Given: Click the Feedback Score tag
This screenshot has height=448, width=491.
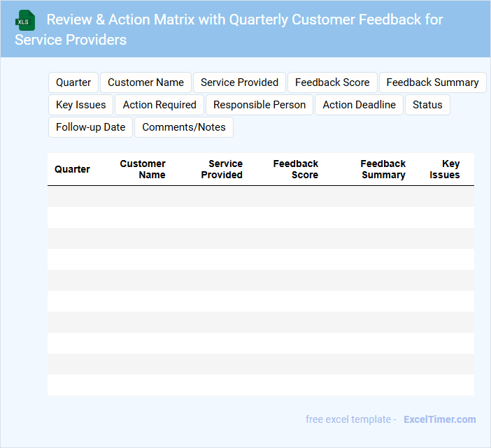Looking at the screenshot, I should click(x=332, y=82).
